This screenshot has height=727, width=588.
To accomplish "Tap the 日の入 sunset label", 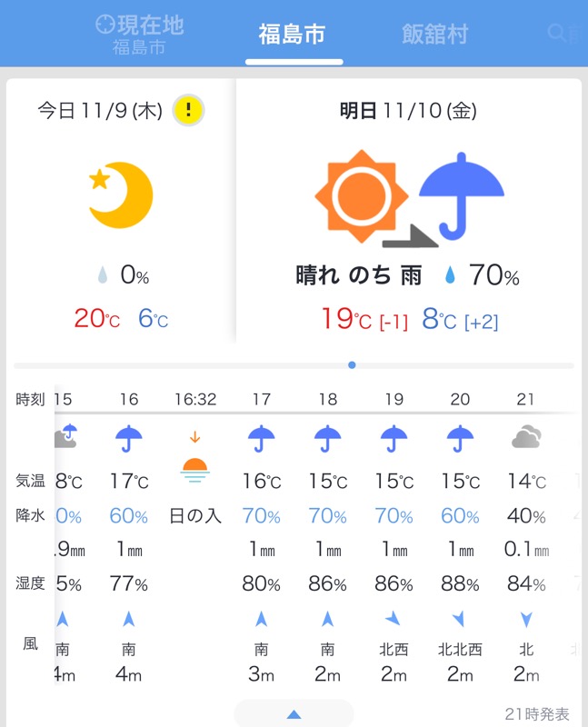I will [195, 516].
